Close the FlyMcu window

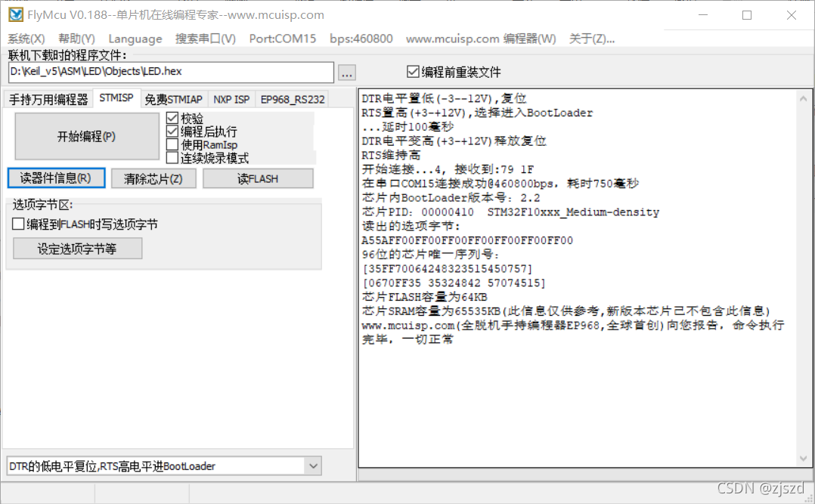coord(791,15)
